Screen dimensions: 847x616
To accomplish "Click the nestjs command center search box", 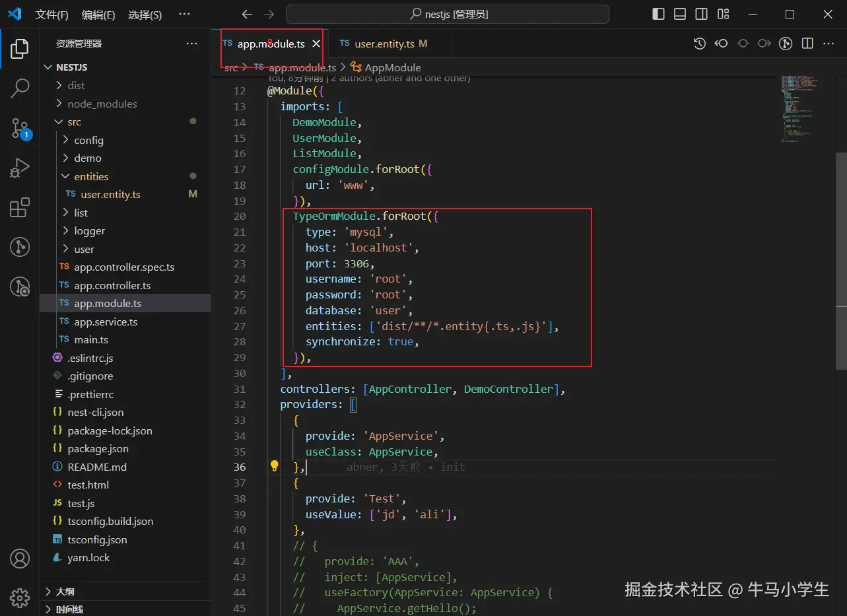I will click(447, 14).
